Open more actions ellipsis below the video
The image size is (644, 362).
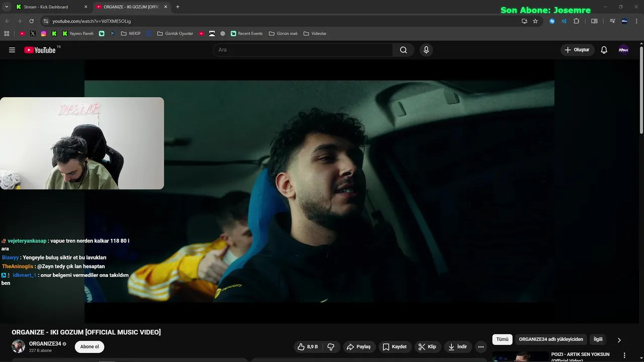[x=481, y=347]
